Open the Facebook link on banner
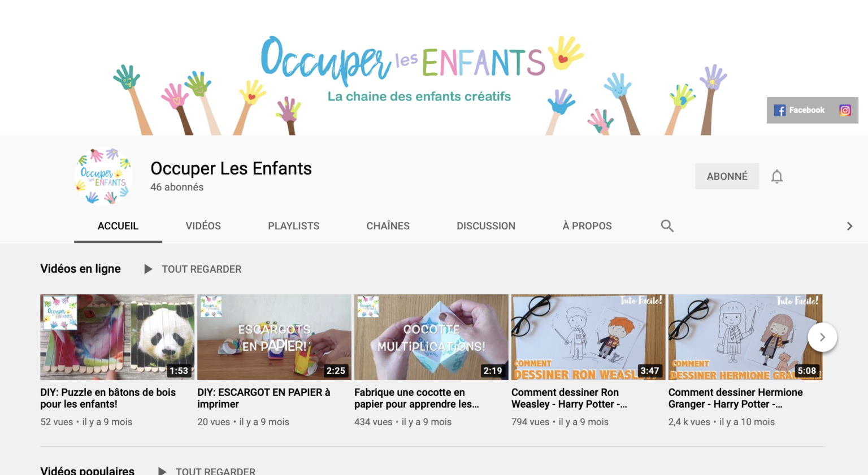This screenshot has height=475, width=868. tap(799, 110)
